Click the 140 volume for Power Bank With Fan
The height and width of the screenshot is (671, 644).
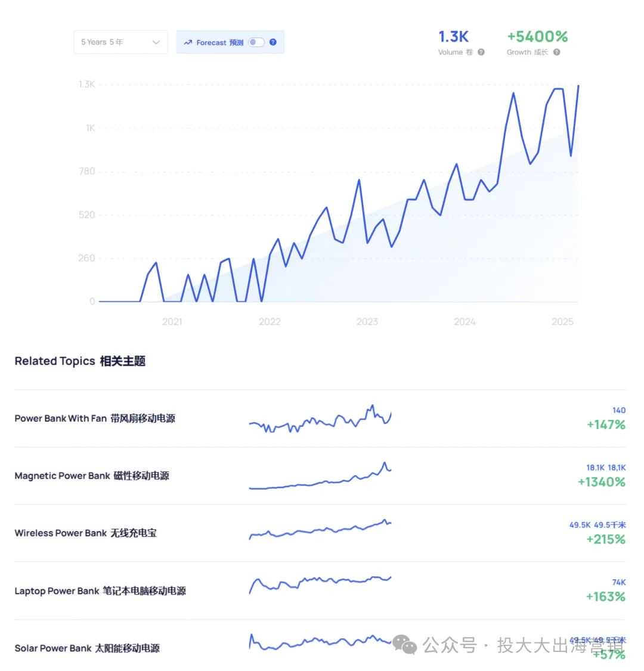619,410
